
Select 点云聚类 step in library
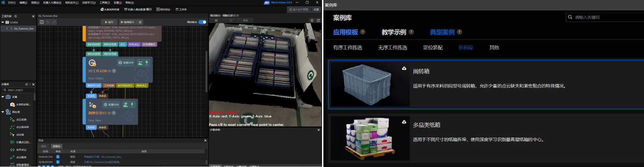[18, 157]
